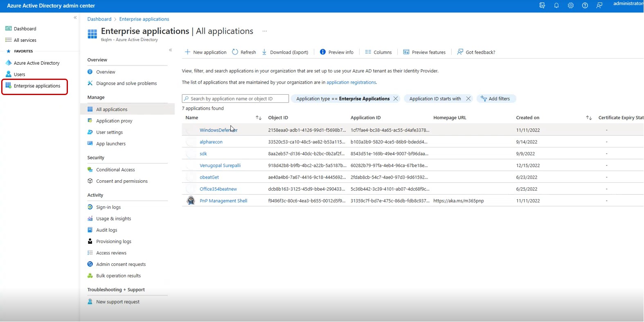The image size is (644, 322).
Task: Click the https://aka.ms/m365pnp homepage URL
Action: click(458, 201)
